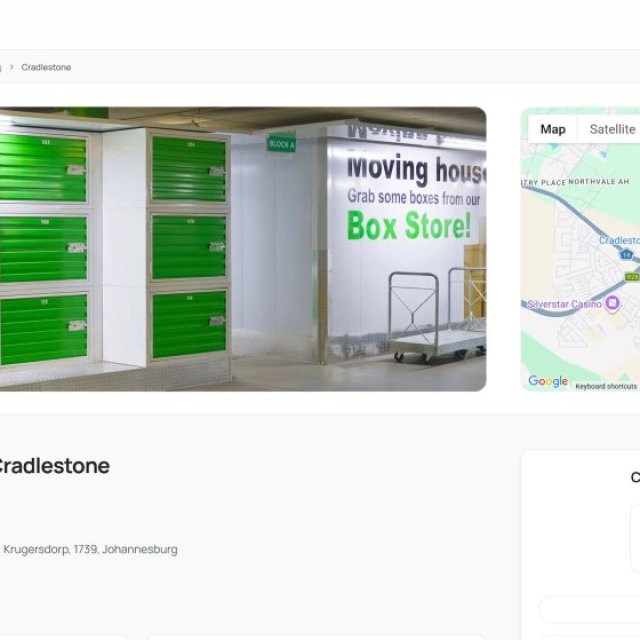Open the Keyboard shortcuts link on the map
Image resolution: width=640 pixels, height=640 pixels.
coord(606,386)
